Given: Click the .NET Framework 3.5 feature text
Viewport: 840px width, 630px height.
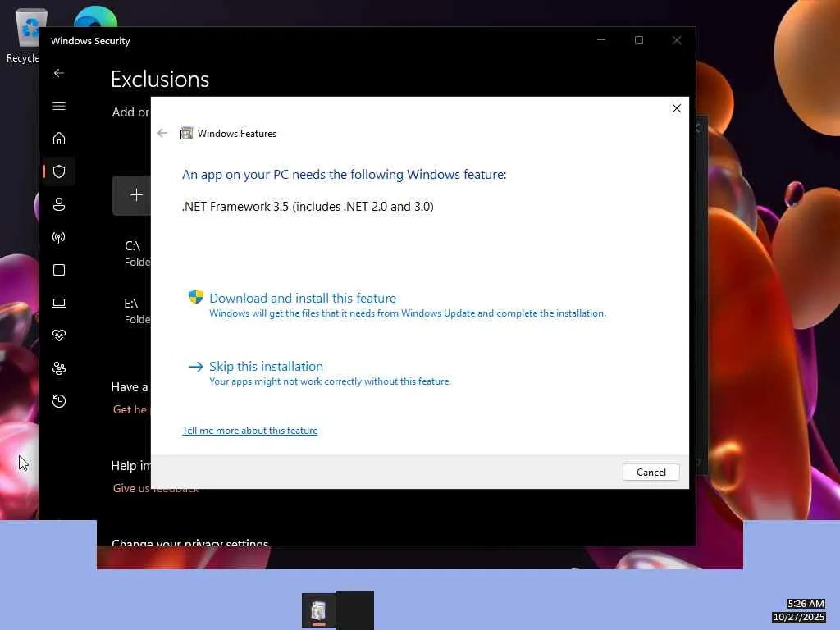Looking at the screenshot, I should (308, 207).
